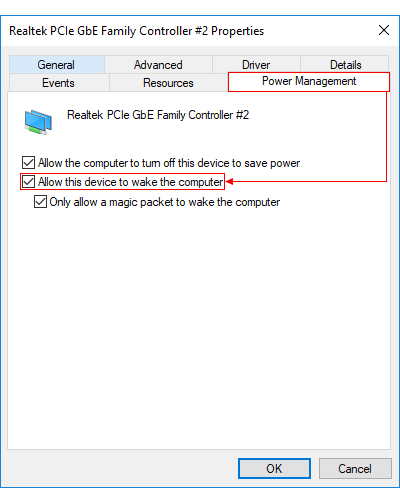Go to the Driver tab
The width and height of the screenshot is (400, 503).
256,65
